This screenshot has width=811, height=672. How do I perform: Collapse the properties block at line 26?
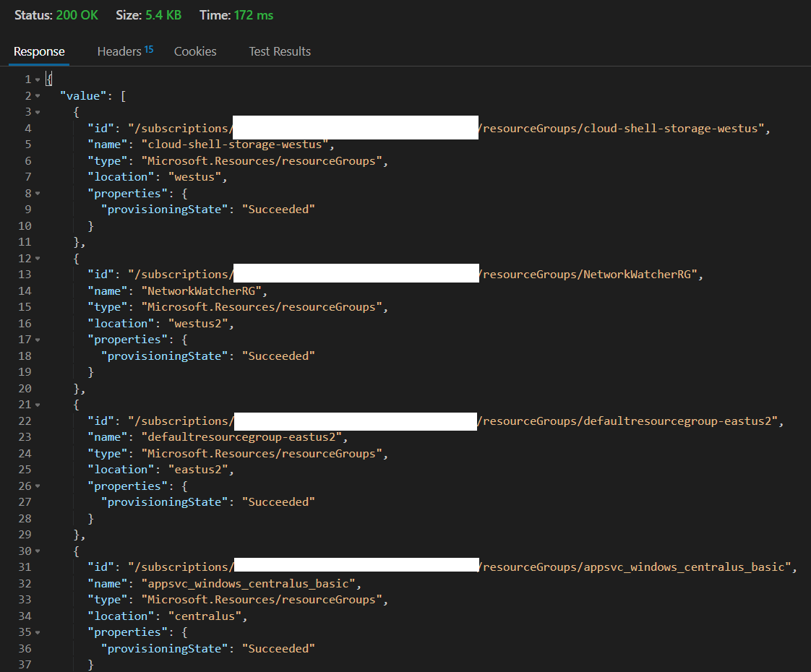[x=38, y=486]
